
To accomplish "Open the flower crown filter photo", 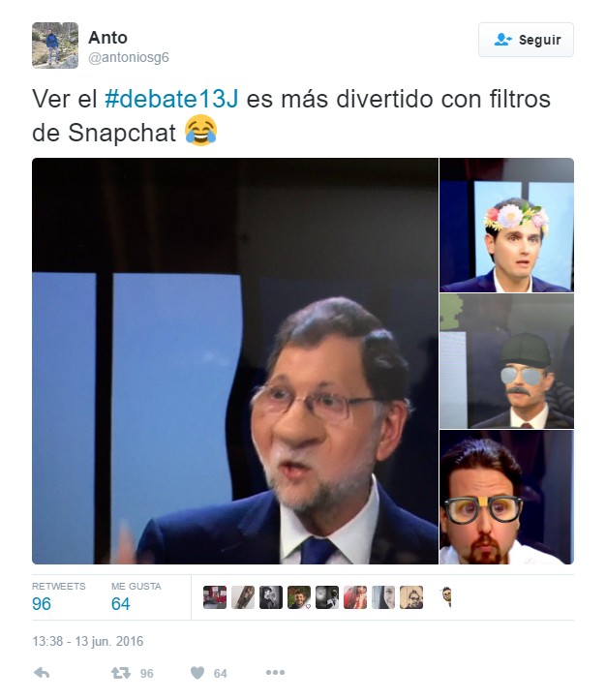I will click(506, 225).
